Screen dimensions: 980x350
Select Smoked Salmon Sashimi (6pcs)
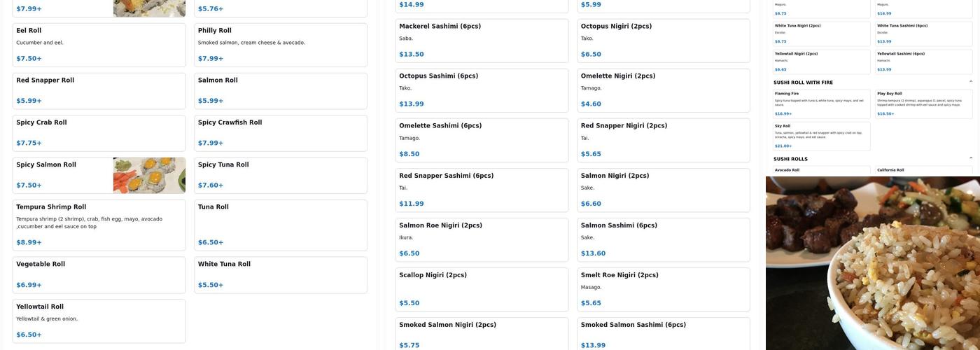[663, 333]
